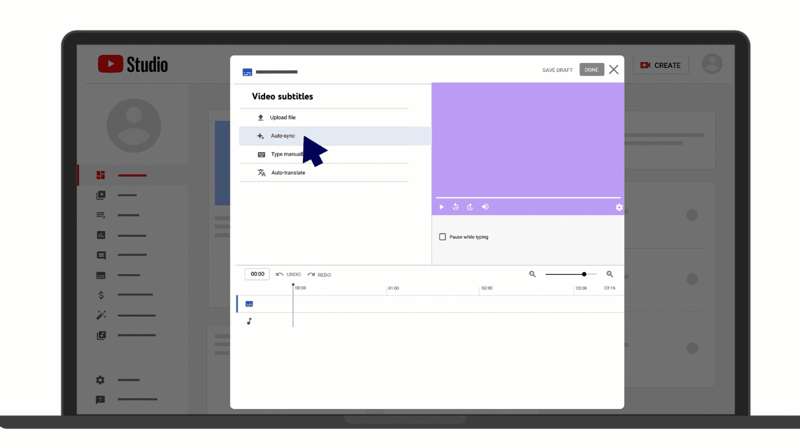800x448 pixels.
Task: Click the Undo button
Action: pyautogui.click(x=288, y=274)
